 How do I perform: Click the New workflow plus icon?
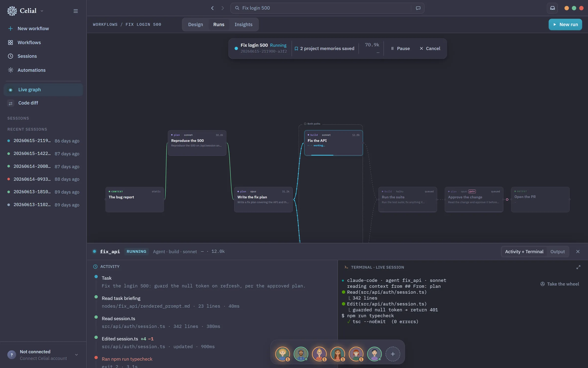tap(10, 28)
